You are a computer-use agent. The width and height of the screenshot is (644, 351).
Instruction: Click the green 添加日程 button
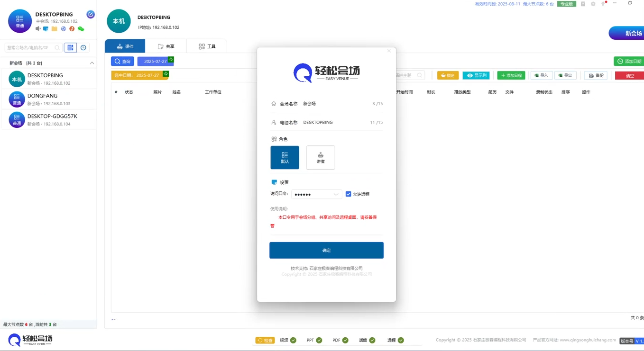click(511, 75)
